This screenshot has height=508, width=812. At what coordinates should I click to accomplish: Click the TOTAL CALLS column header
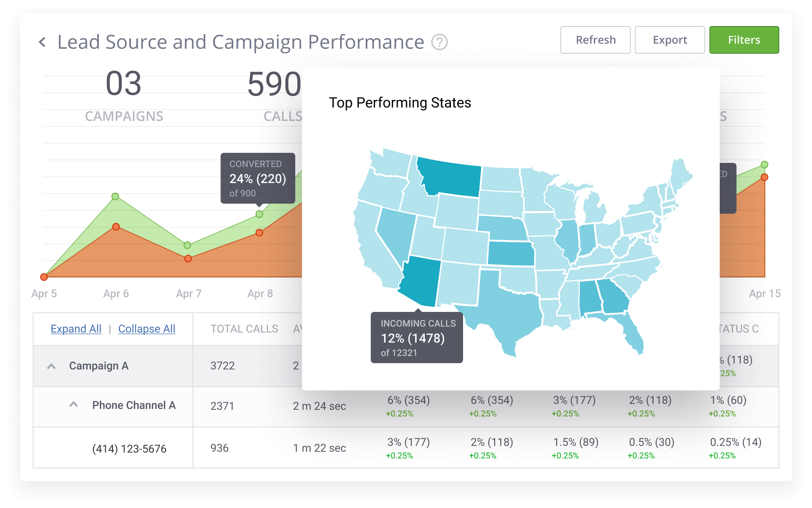244,329
